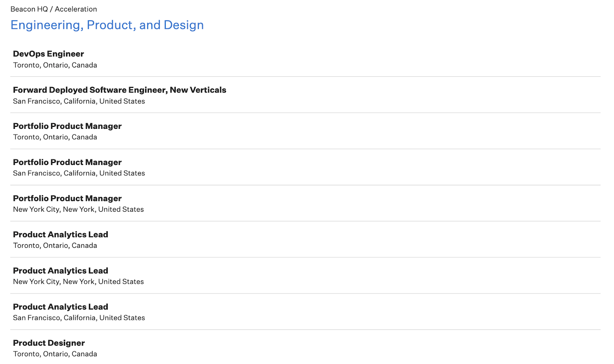Click the San Francisco location under Forward Deployed Software Engineer
This screenshot has width=614, height=364.
point(79,101)
